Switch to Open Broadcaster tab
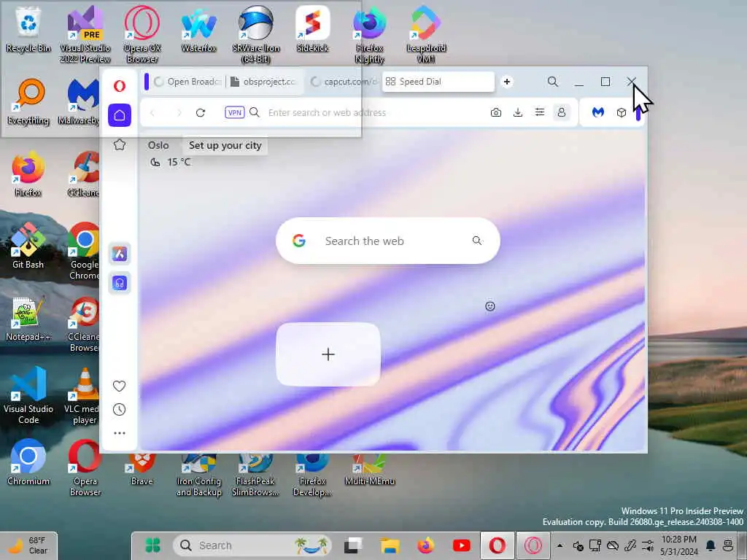 [x=187, y=82]
